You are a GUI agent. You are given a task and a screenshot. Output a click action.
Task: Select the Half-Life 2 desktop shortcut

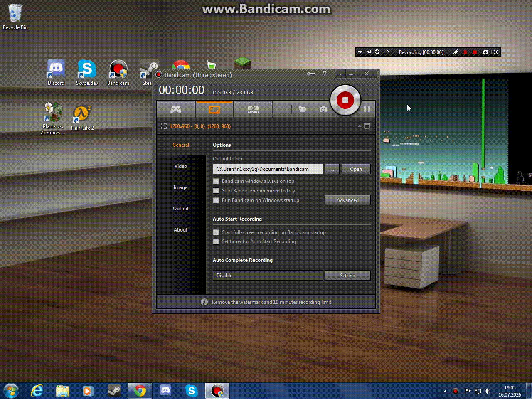tap(82, 118)
